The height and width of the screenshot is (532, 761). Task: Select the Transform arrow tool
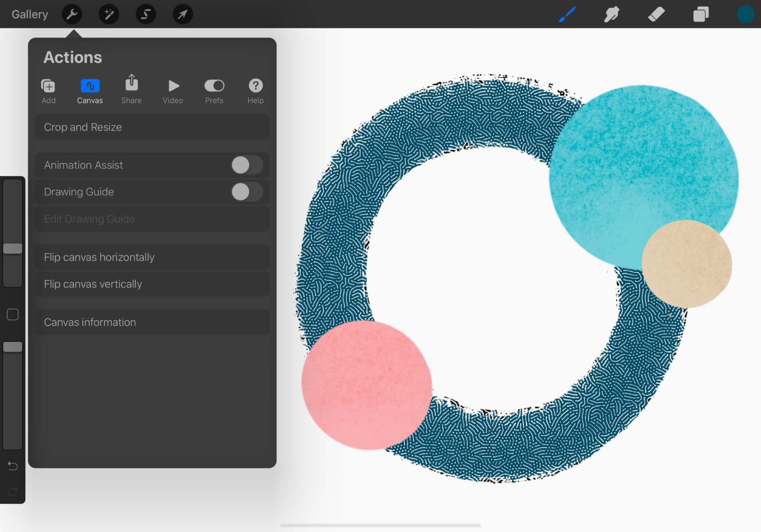click(x=182, y=14)
